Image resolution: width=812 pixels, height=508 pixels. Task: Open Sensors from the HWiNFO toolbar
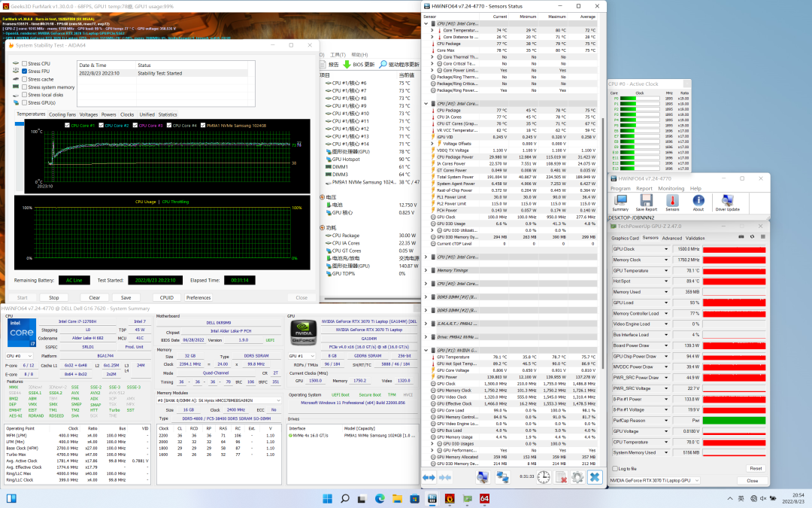[672, 202]
